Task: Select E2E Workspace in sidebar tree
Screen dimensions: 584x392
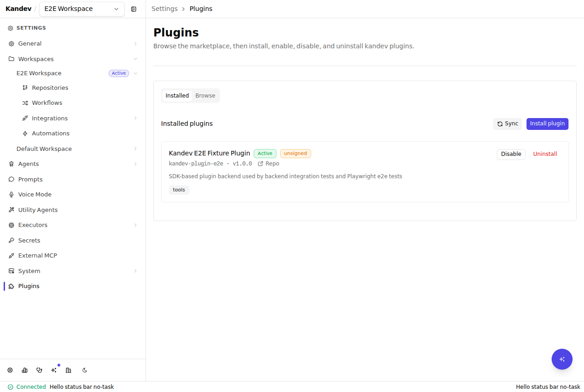Action: point(39,73)
